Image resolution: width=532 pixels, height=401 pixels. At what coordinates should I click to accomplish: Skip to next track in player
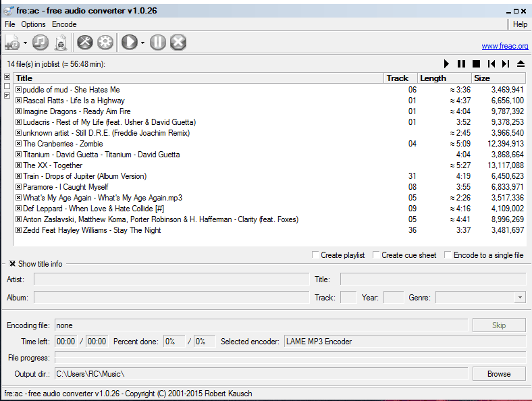click(x=506, y=63)
